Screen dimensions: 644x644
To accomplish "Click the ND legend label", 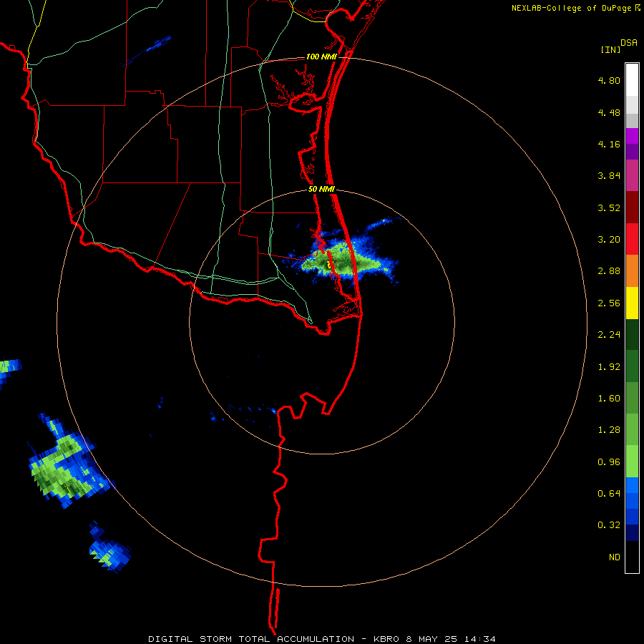I will 615,557.
